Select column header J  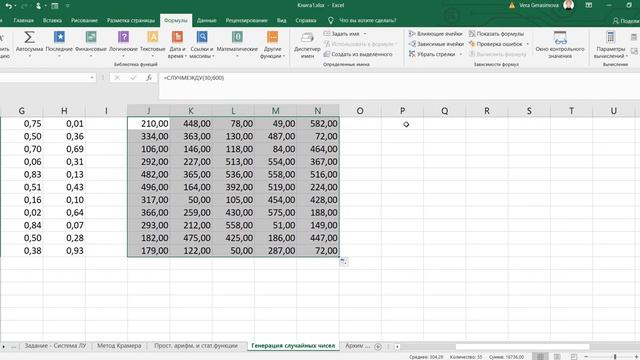[x=149, y=111]
